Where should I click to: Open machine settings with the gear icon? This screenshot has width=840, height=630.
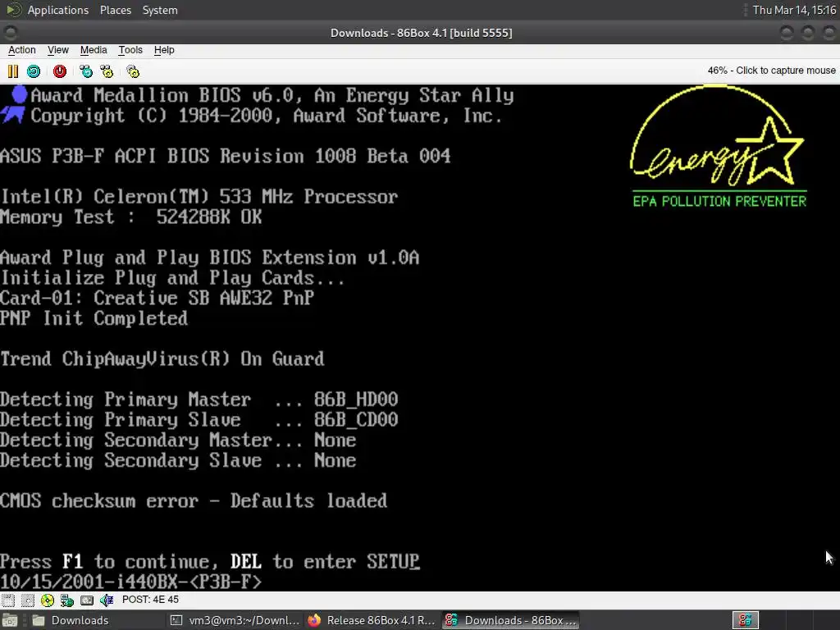[133, 71]
